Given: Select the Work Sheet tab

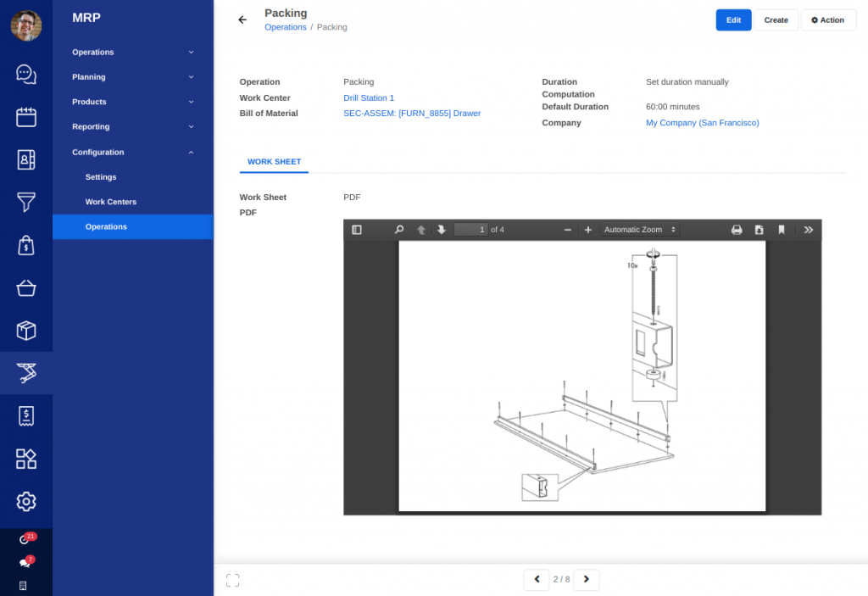Looking at the screenshot, I should coord(274,161).
